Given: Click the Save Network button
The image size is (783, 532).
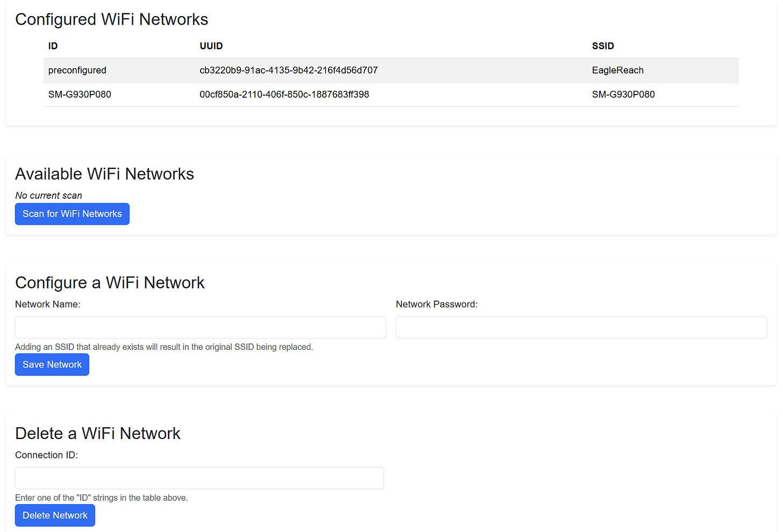Looking at the screenshot, I should pyautogui.click(x=52, y=364).
